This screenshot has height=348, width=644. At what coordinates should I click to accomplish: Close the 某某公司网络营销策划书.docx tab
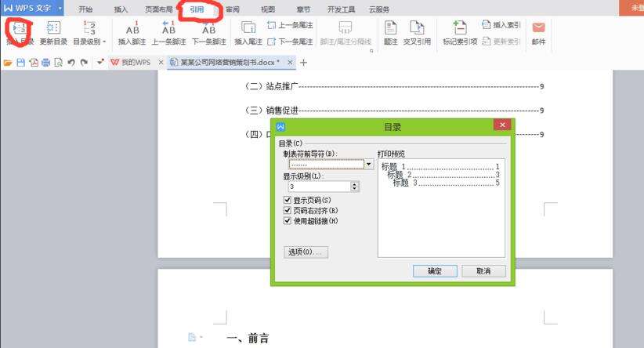[x=290, y=63]
